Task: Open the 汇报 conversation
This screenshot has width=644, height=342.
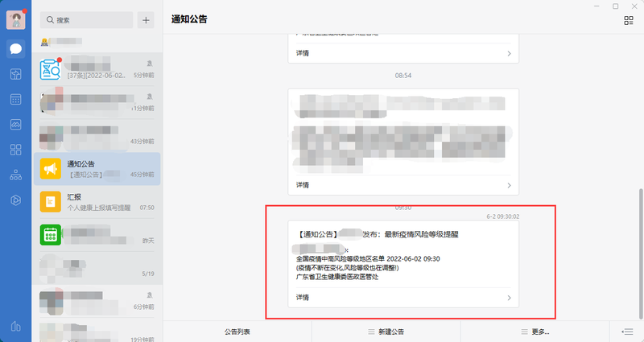Action: click(x=97, y=202)
